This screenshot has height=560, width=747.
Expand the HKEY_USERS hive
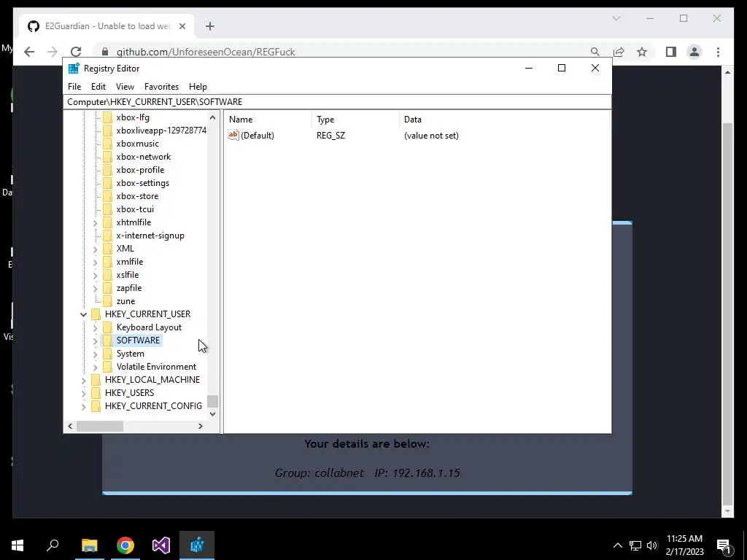coord(83,393)
